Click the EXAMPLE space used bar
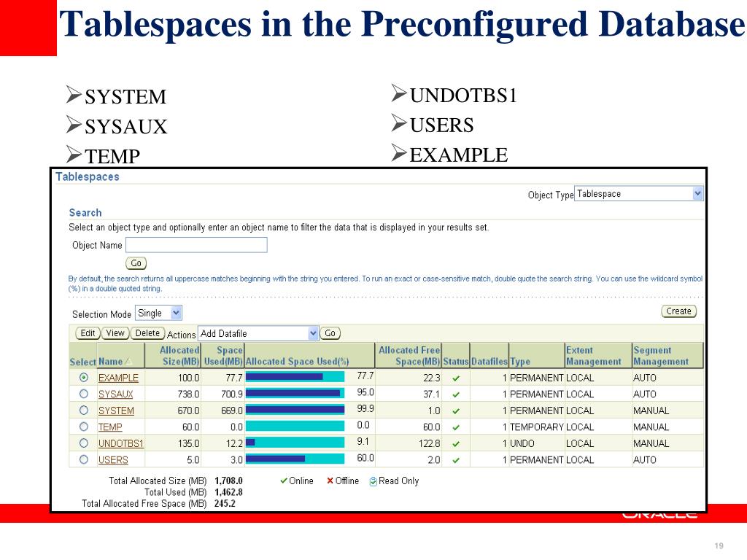This screenshot has height=560, width=747. pyautogui.click(x=295, y=377)
